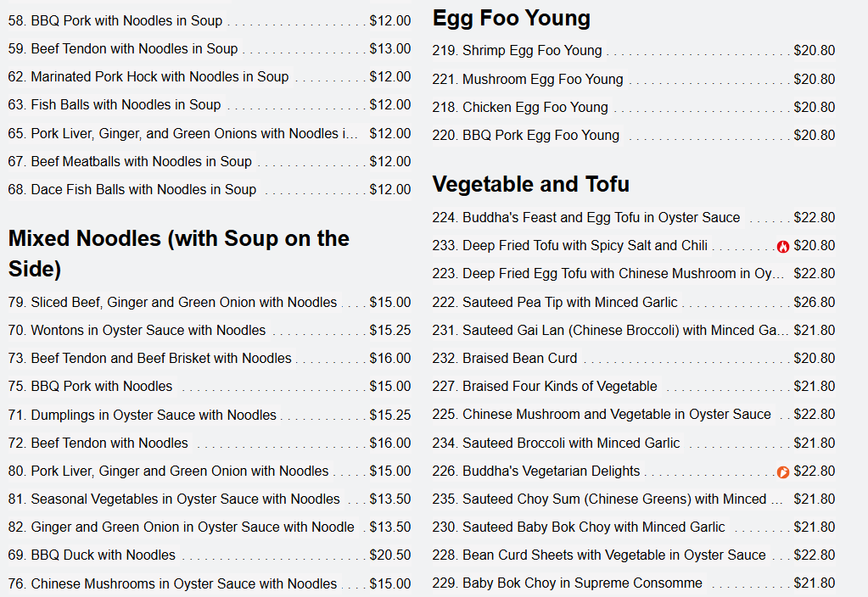Open 224. Buddha's Feast and Egg Tofu
This screenshot has width=868, height=597.
click(x=633, y=217)
